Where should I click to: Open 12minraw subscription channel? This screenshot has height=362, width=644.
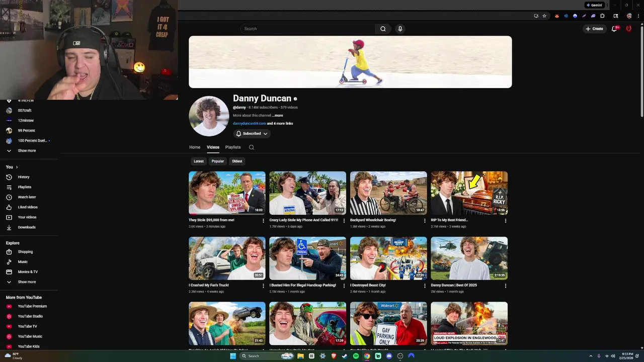coord(26,121)
